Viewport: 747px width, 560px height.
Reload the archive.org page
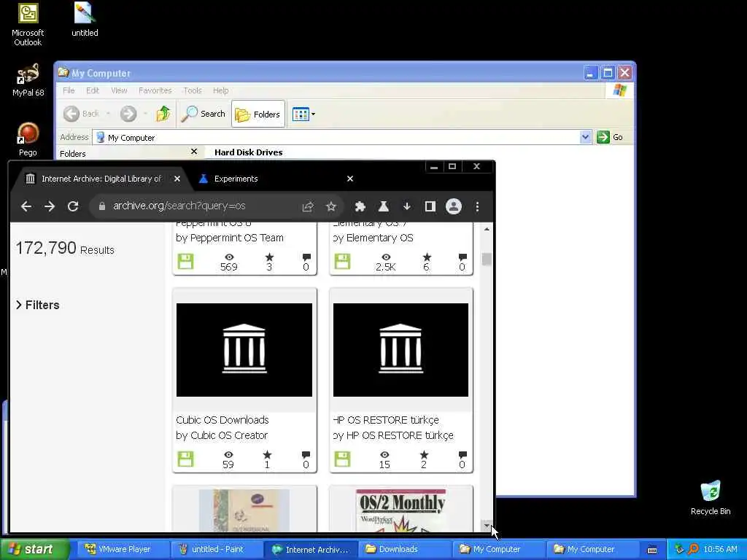coord(73,206)
